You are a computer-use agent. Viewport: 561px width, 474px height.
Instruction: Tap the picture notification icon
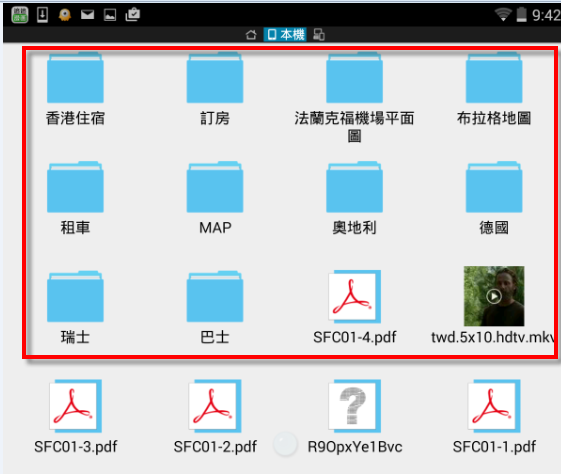pyautogui.click(x=110, y=15)
